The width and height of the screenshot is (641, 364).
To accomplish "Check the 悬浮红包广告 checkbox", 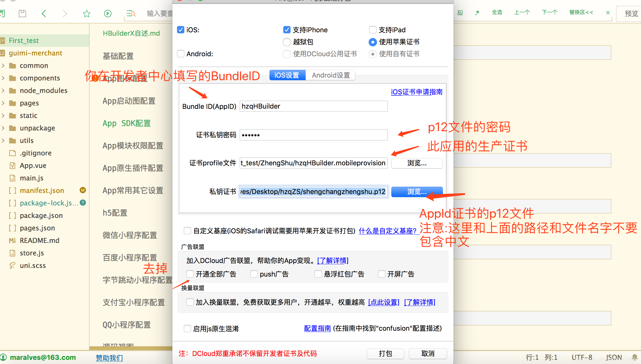I will coord(318,274).
